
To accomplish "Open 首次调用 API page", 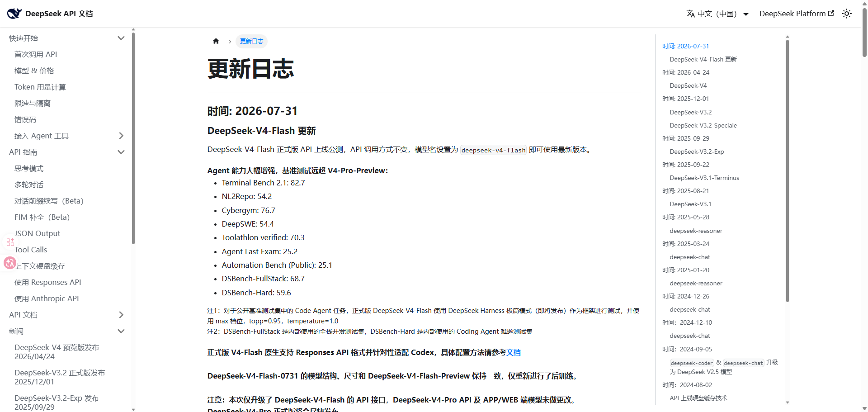I will pos(36,54).
